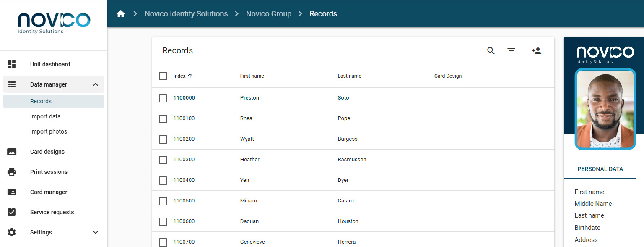Click the home icon in breadcrumb
This screenshot has height=247, width=644.
pyautogui.click(x=121, y=14)
